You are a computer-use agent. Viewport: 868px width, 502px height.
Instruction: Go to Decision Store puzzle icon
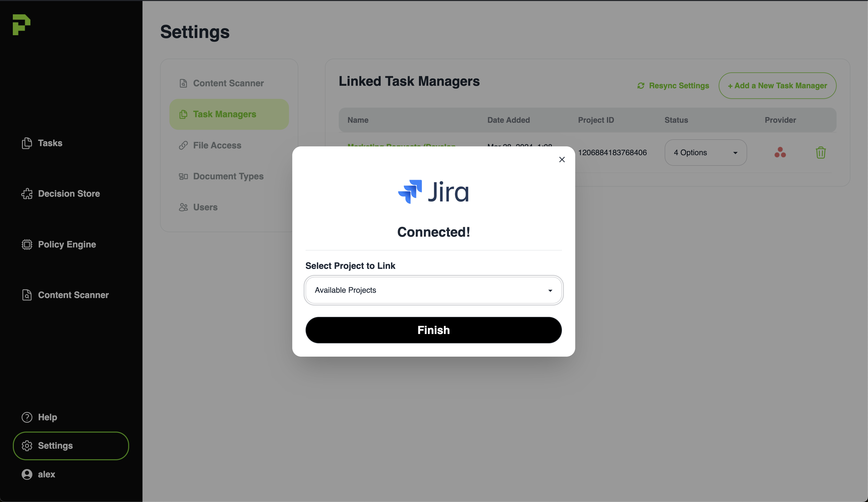coord(27,194)
